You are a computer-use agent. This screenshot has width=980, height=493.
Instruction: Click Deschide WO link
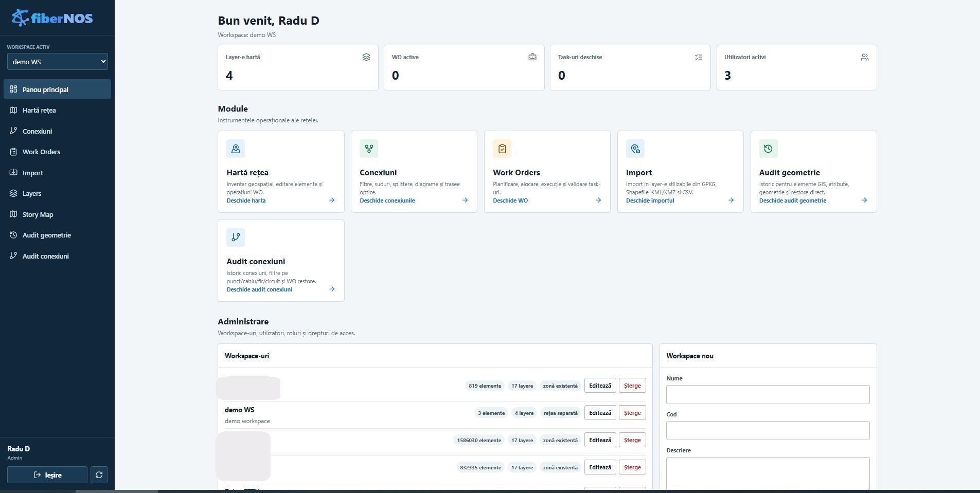pos(510,200)
